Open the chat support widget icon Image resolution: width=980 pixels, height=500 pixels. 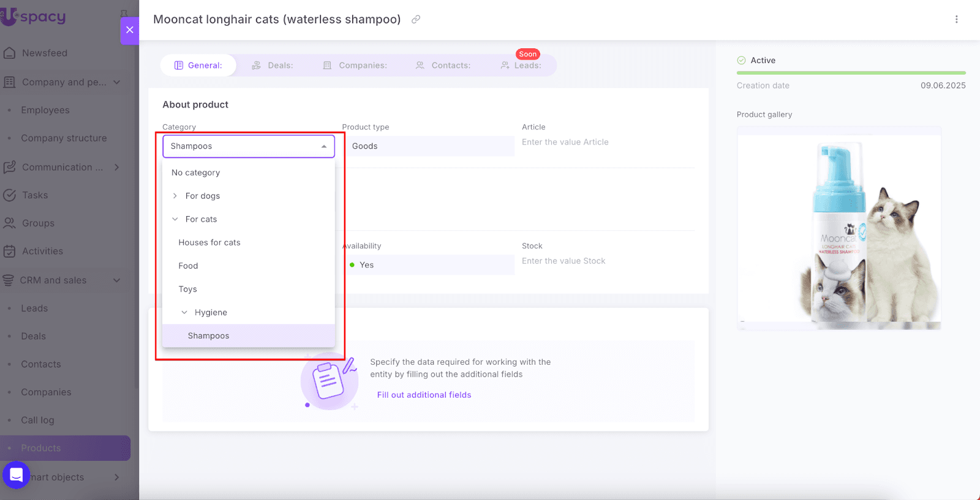[x=16, y=475]
